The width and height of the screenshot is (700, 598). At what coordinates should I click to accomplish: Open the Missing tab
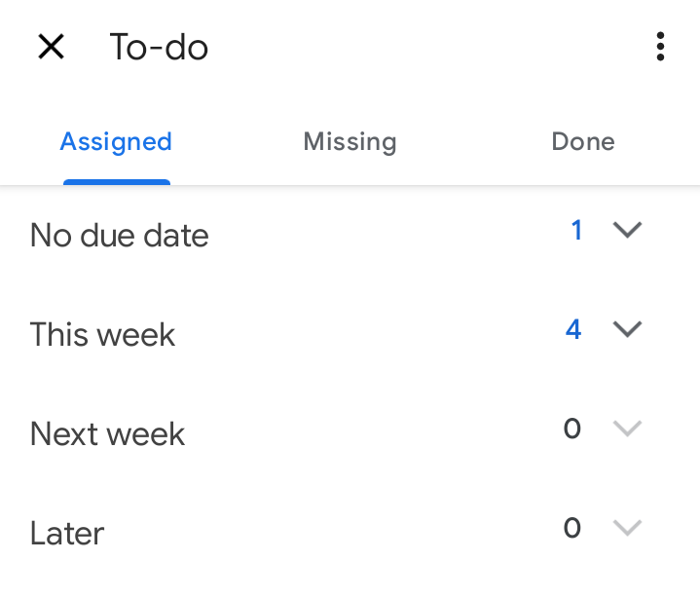click(350, 142)
